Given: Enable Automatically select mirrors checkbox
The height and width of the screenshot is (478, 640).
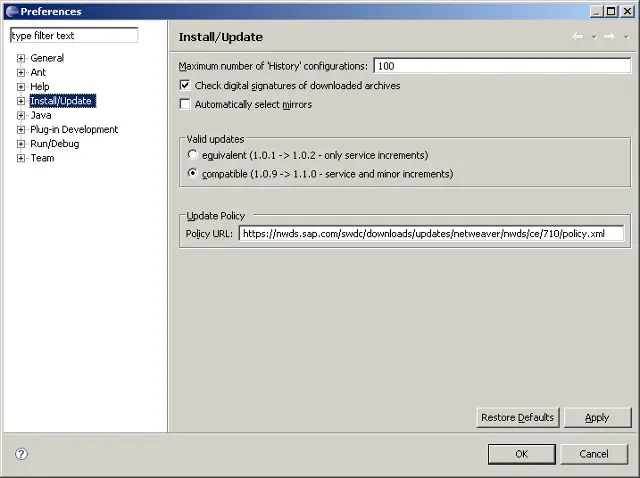Looking at the screenshot, I should (x=185, y=104).
